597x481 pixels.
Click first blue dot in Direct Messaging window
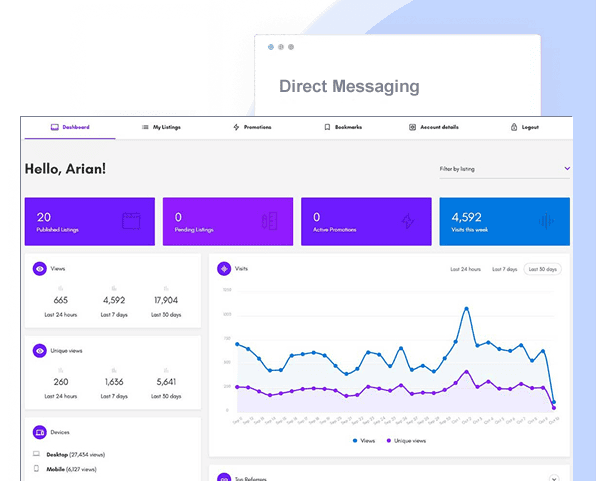pyautogui.click(x=271, y=47)
